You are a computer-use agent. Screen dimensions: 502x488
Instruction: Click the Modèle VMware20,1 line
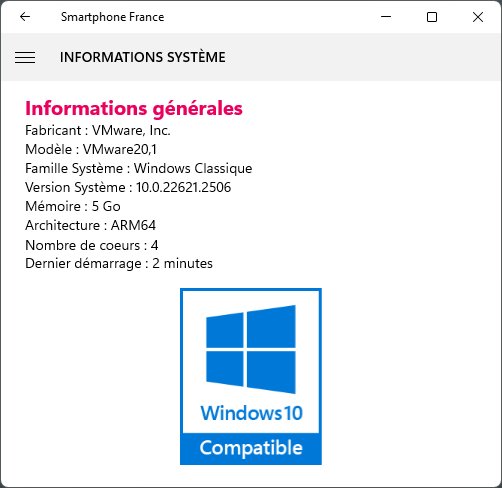tap(91, 149)
